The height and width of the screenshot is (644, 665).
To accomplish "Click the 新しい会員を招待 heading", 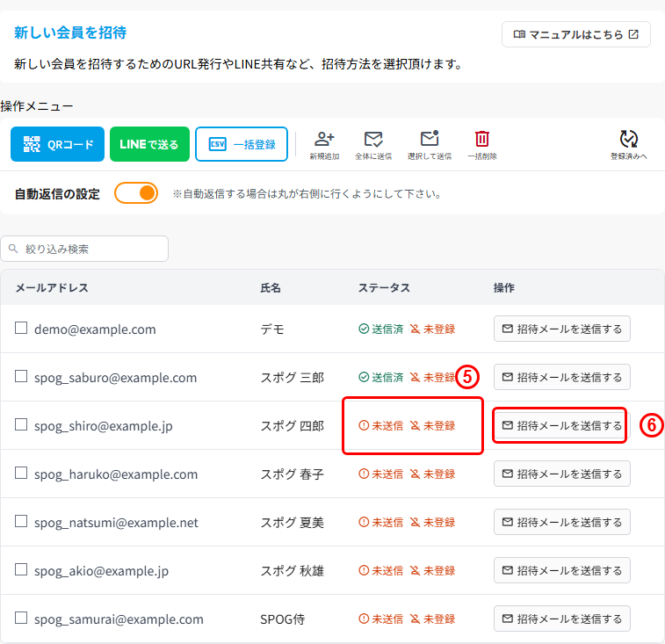I will 70,33.
